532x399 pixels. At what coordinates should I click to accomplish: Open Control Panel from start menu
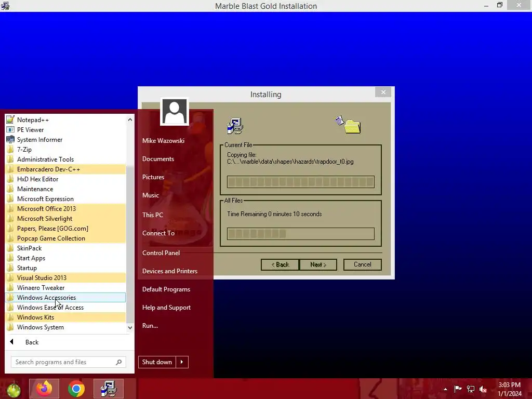(161, 253)
